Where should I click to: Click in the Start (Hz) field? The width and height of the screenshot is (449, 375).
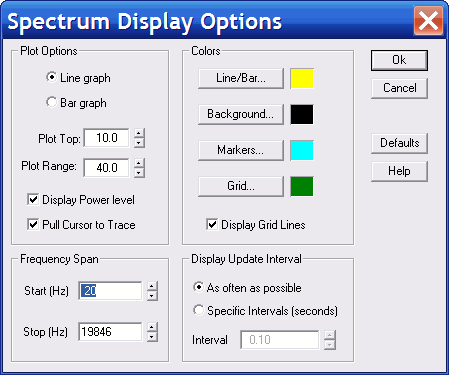[x=110, y=291]
